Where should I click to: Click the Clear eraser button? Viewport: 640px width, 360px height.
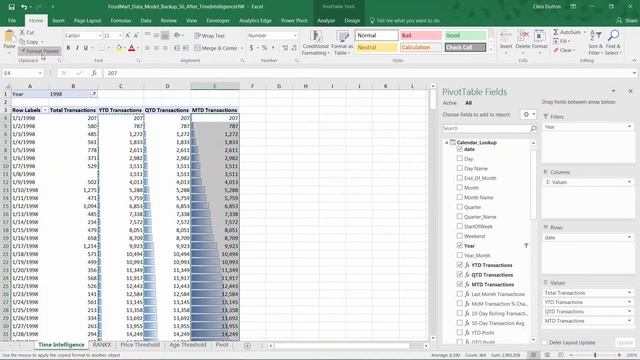(564, 50)
